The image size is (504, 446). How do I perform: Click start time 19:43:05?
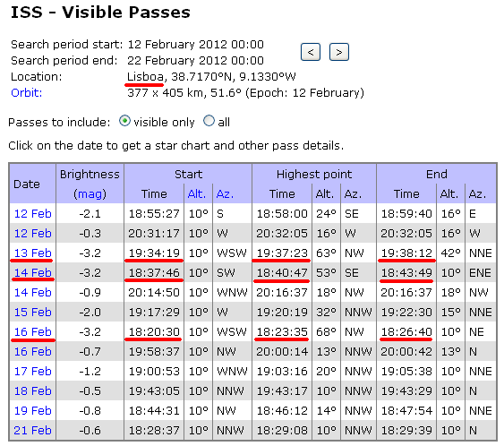click(x=154, y=391)
